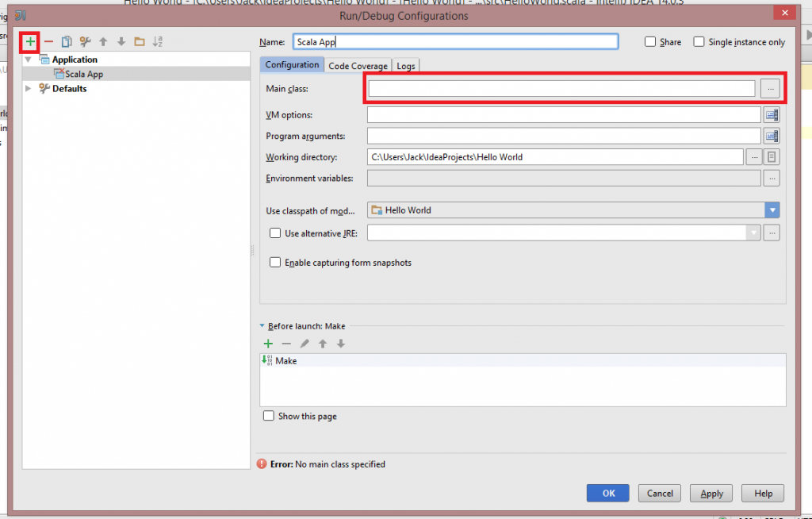Click inside the Main class input field
Image resolution: width=812 pixels, height=519 pixels.
click(561, 89)
